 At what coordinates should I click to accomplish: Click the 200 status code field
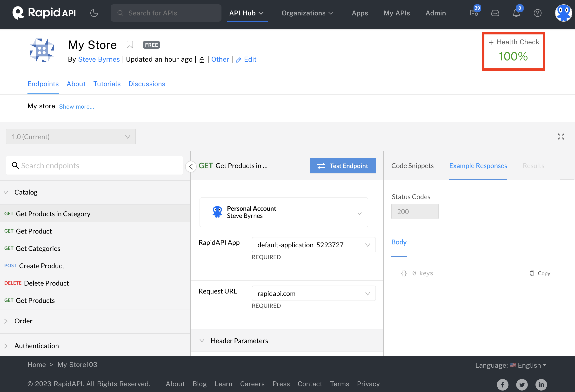point(415,211)
